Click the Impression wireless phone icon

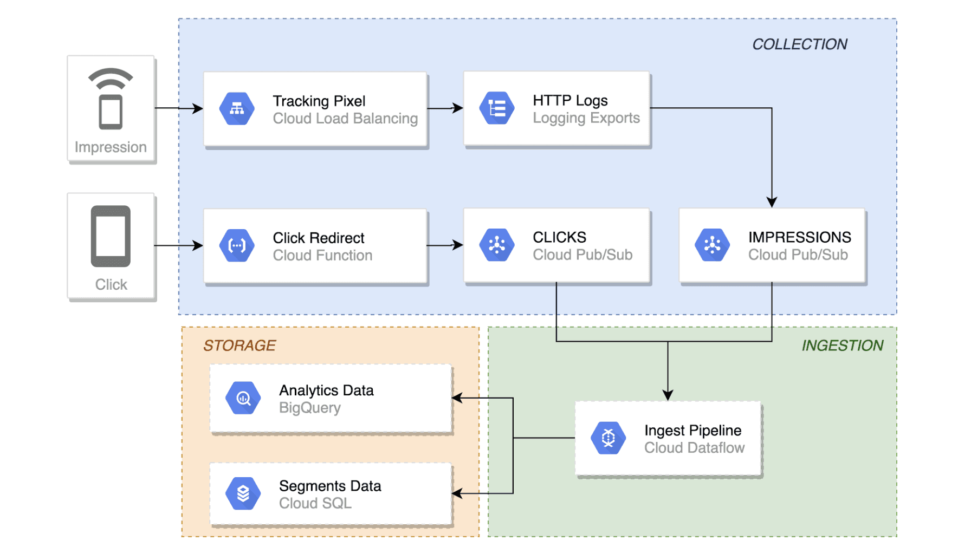111,99
